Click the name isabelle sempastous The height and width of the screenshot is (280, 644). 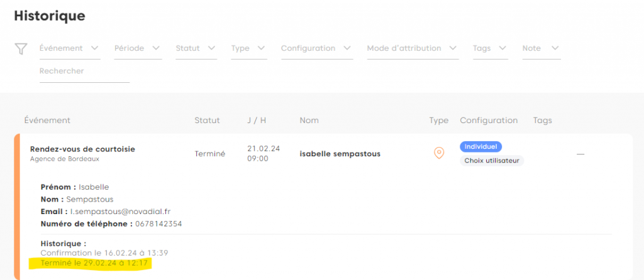point(340,154)
